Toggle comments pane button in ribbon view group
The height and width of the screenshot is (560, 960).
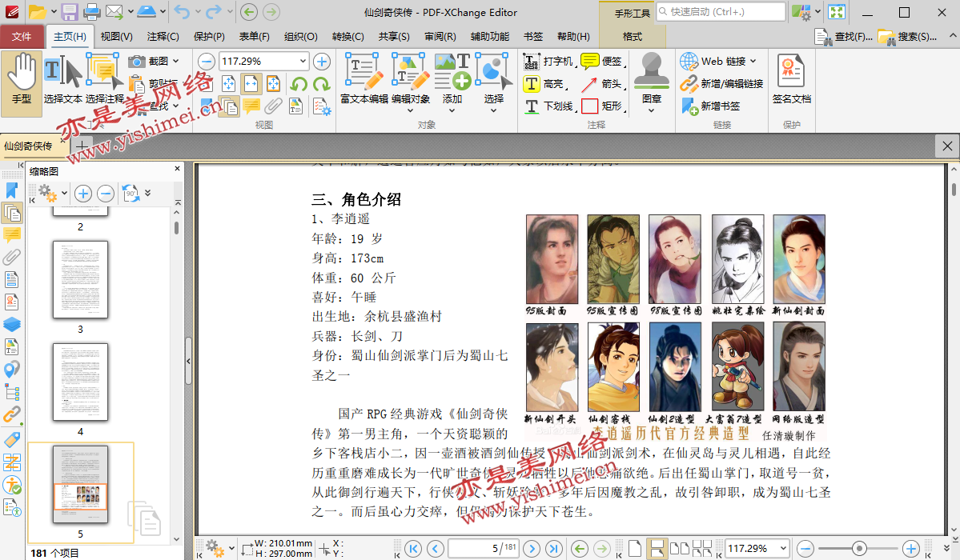(251, 106)
